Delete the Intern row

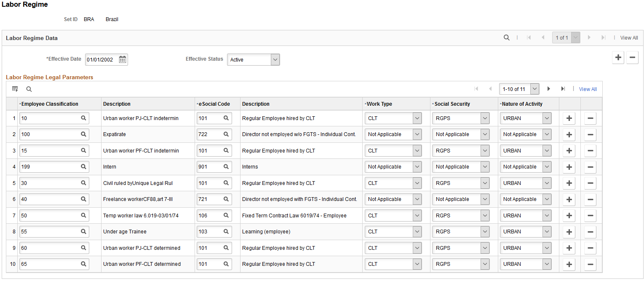(591, 167)
